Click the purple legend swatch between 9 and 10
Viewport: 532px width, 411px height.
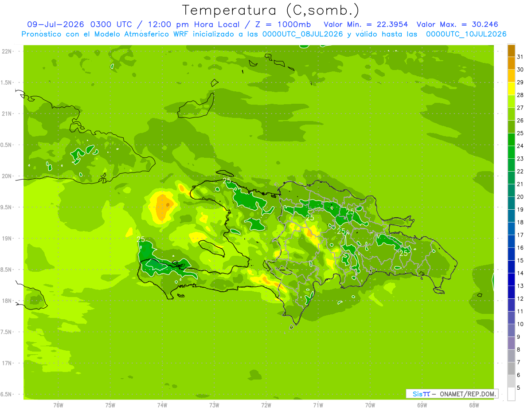[x=511, y=330]
